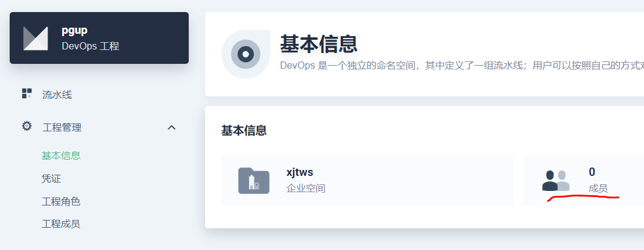Click the two-person members icon
This screenshot has height=250, width=644.
pos(556,181)
